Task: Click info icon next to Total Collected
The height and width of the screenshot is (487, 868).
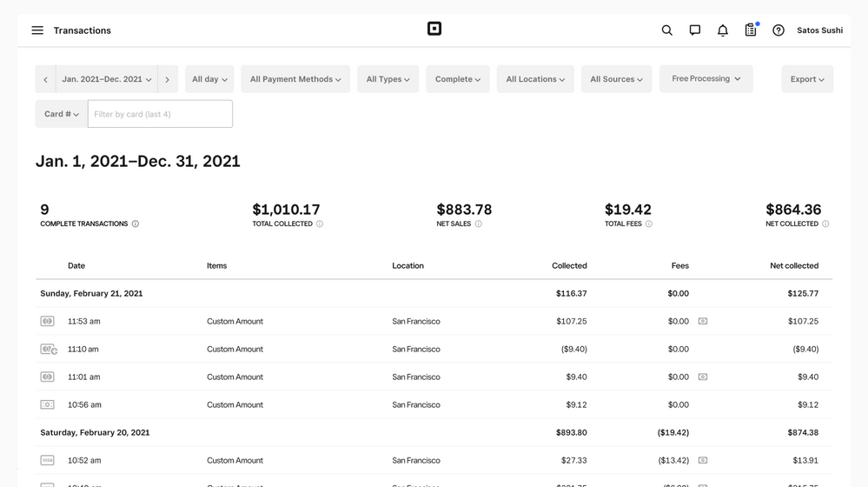Action: pyautogui.click(x=320, y=224)
